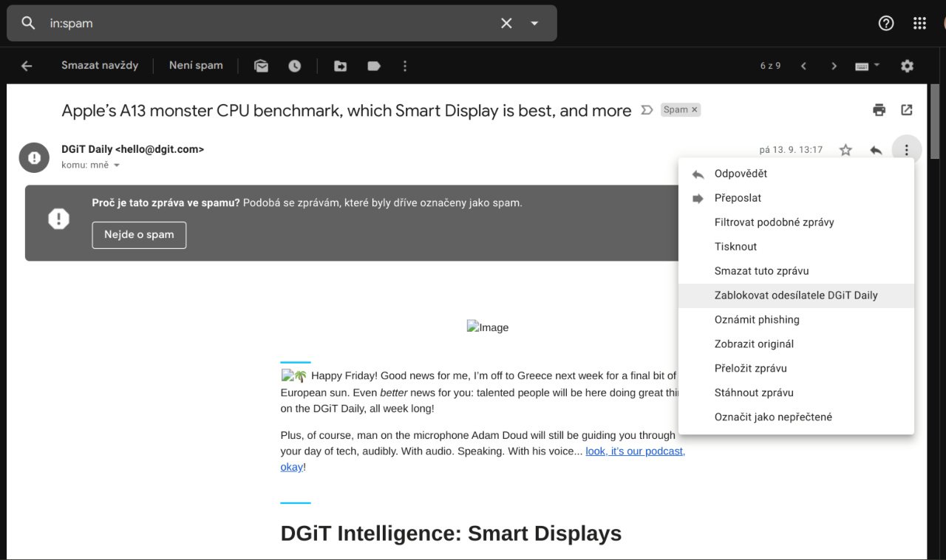946x560 pixels.
Task: Click heading DGiT Intelligence: Smart Displays
Action: pos(451,533)
